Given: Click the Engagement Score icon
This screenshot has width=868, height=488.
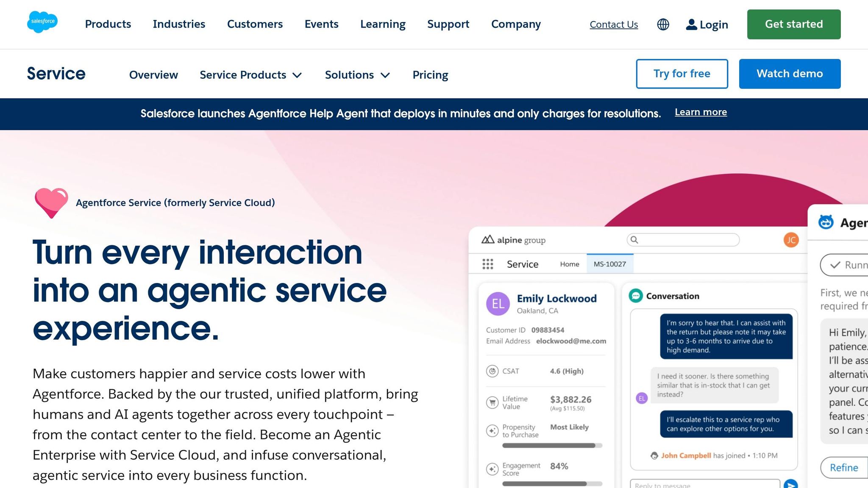Looking at the screenshot, I should click(x=492, y=469).
